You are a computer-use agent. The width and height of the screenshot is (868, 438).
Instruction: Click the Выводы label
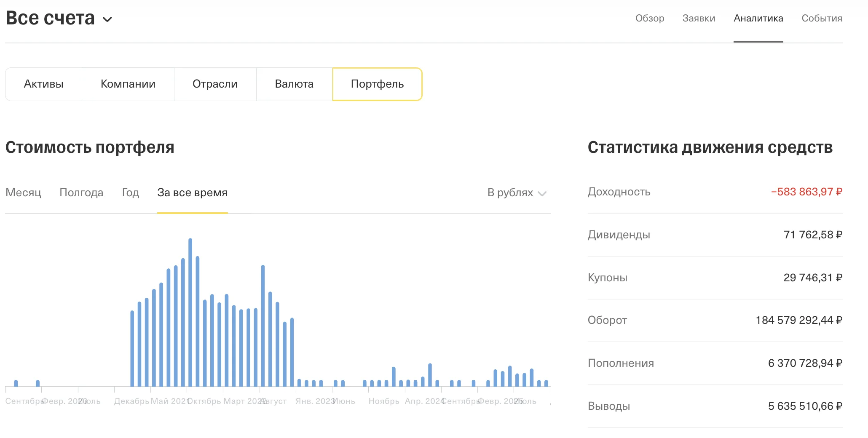pyautogui.click(x=609, y=406)
